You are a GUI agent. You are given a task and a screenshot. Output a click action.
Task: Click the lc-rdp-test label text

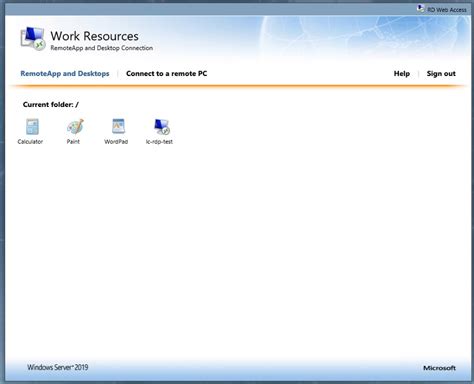point(159,142)
